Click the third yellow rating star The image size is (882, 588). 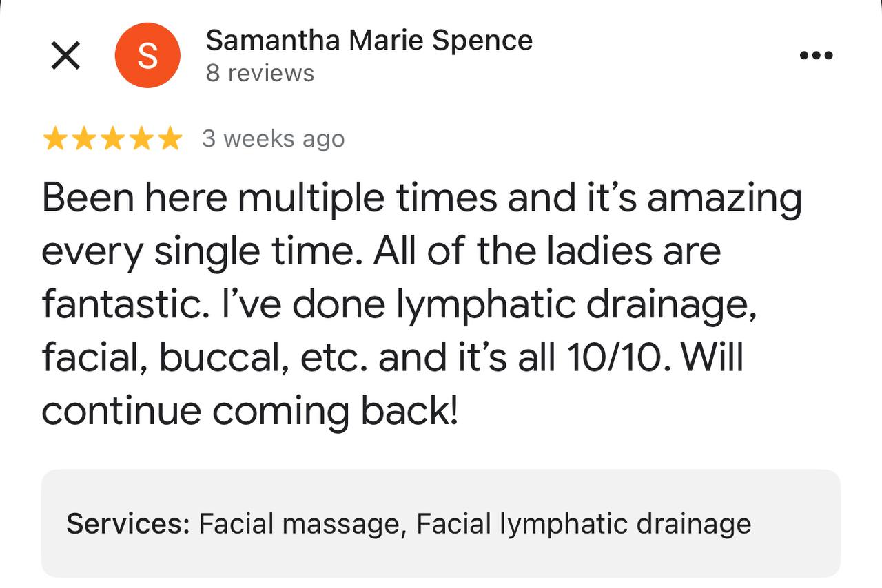tap(112, 140)
